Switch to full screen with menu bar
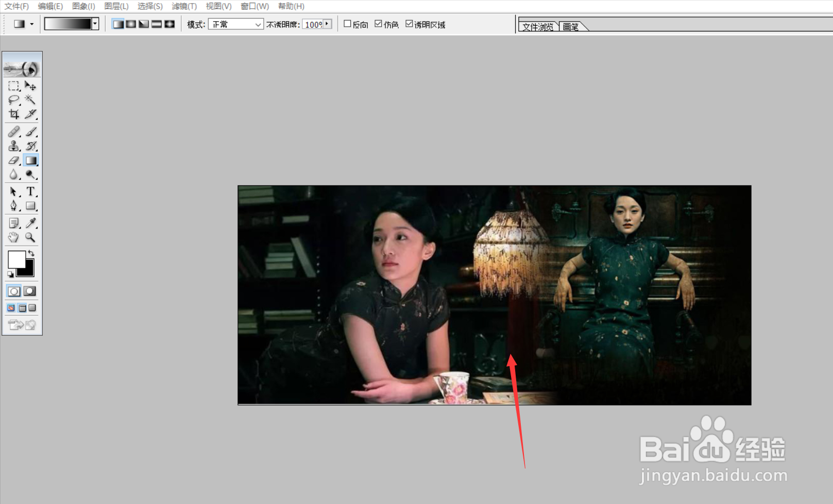This screenshot has width=833, height=504. click(x=22, y=308)
